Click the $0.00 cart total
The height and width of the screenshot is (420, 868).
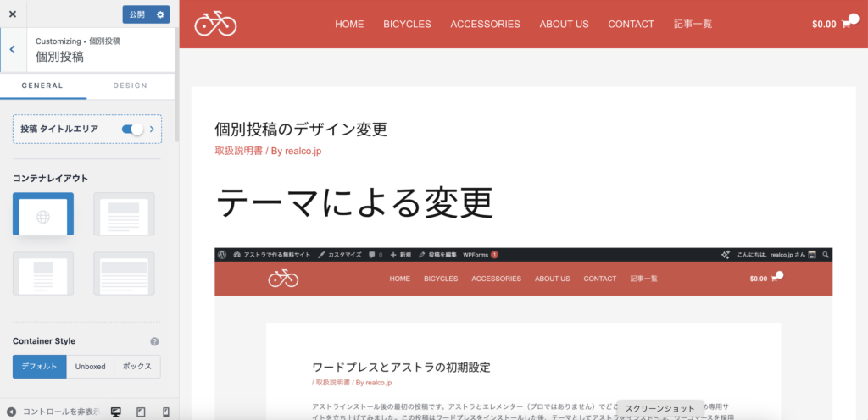point(824,25)
